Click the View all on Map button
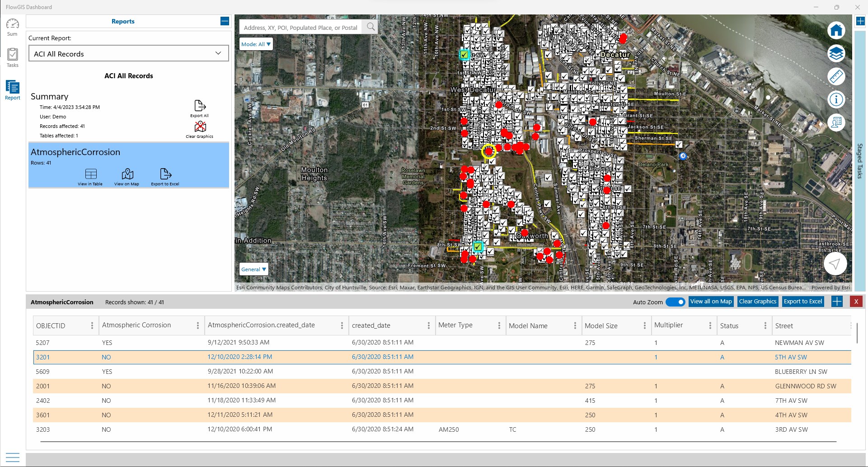Image resolution: width=868 pixels, height=467 pixels. [x=711, y=302]
